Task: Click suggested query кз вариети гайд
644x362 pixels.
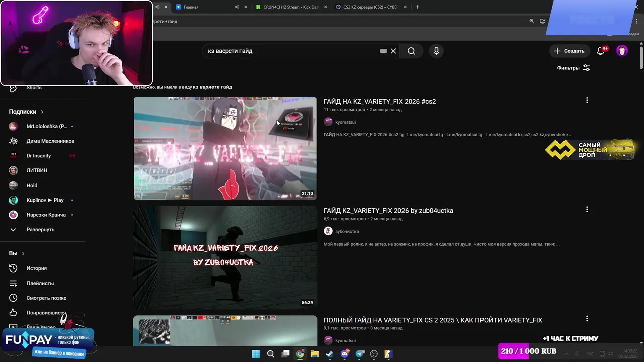Action: tap(212, 87)
